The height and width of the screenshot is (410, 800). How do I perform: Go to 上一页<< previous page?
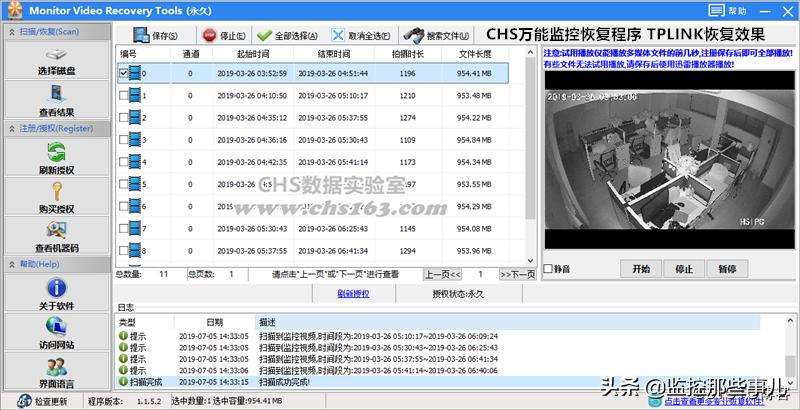click(x=443, y=274)
